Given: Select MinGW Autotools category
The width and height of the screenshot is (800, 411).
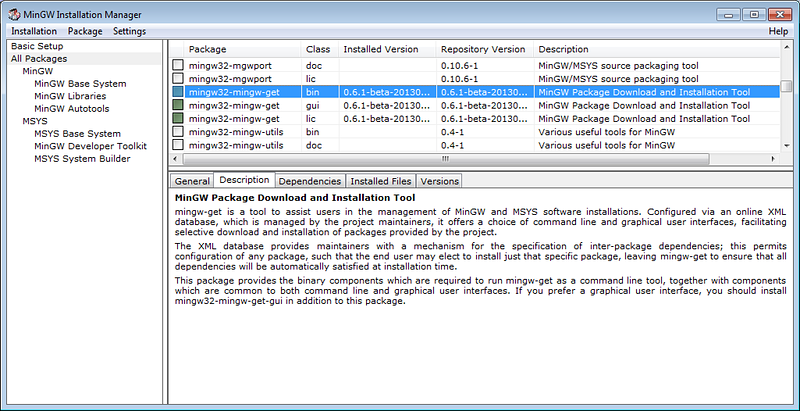Looking at the screenshot, I should point(71,109).
